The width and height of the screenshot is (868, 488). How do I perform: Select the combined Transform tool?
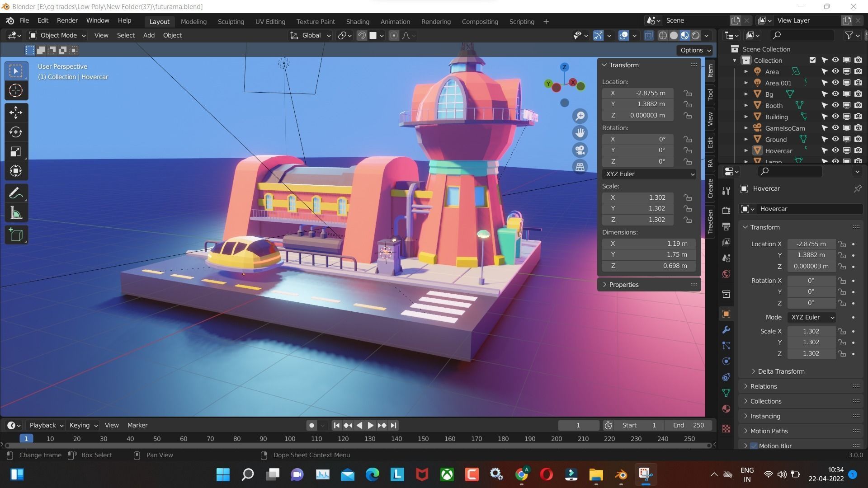coord(16,171)
